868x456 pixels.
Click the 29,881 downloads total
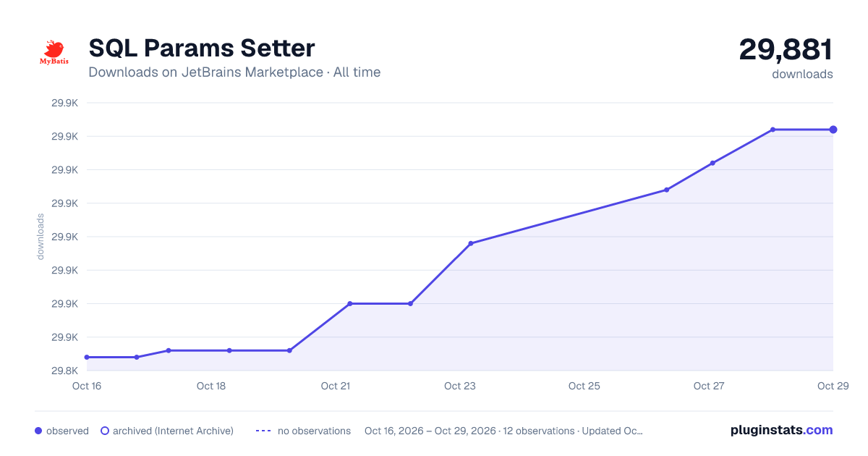pos(786,50)
